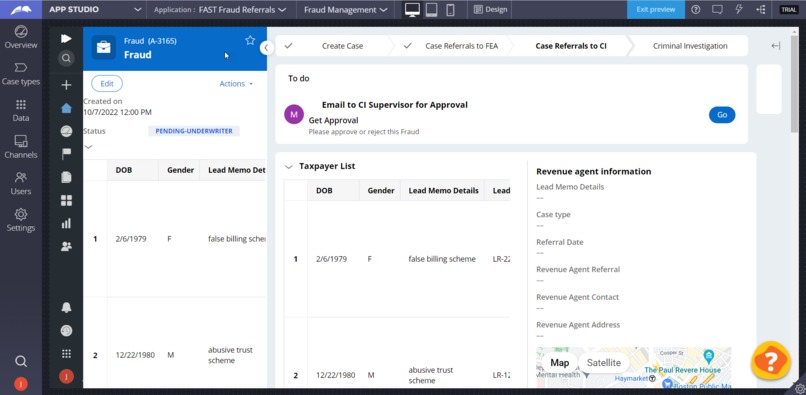The height and width of the screenshot is (395, 806).
Task: Open the help question mark in header
Action: click(695, 9)
